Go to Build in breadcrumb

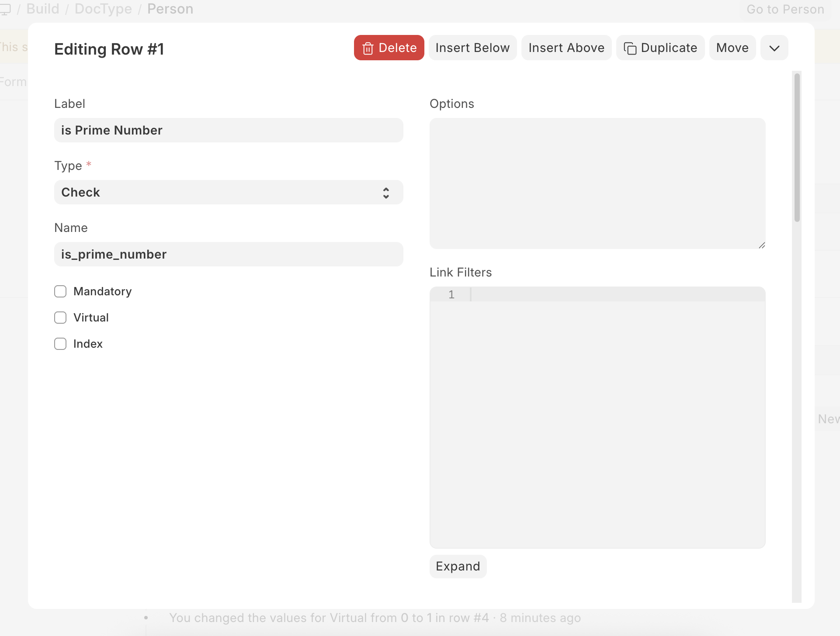(x=43, y=9)
